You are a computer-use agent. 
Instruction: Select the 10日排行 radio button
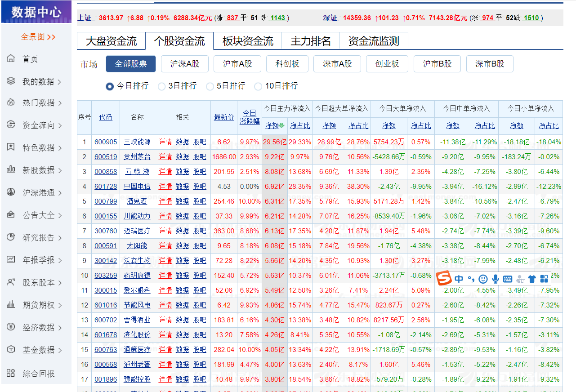point(258,86)
